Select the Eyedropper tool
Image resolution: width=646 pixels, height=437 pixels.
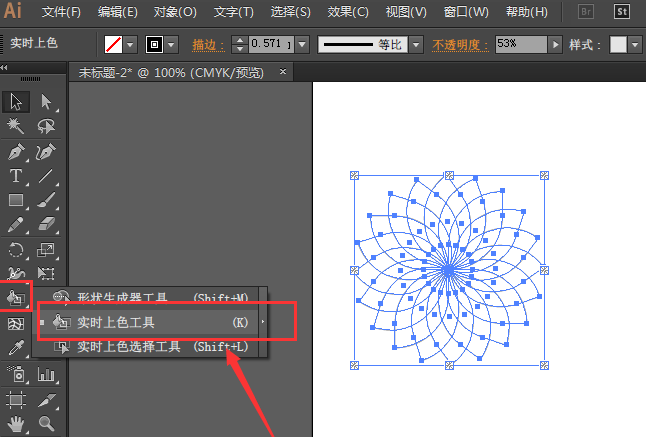[x=15, y=348]
